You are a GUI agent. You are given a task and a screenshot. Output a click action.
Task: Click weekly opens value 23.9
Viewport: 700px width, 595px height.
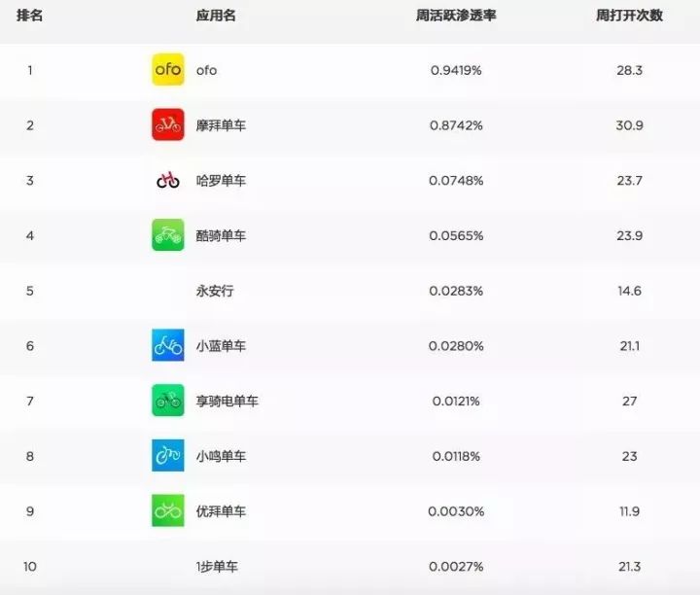tap(629, 235)
